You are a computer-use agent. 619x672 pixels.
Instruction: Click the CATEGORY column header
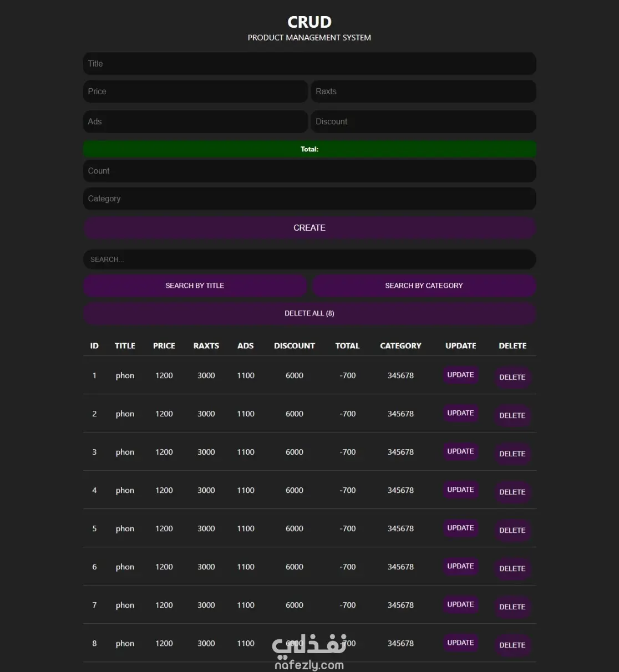[x=400, y=345]
